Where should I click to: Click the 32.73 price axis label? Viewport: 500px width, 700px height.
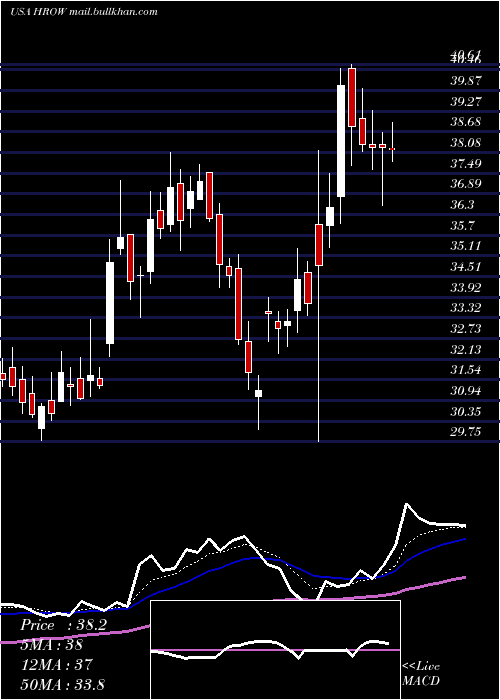click(466, 329)
